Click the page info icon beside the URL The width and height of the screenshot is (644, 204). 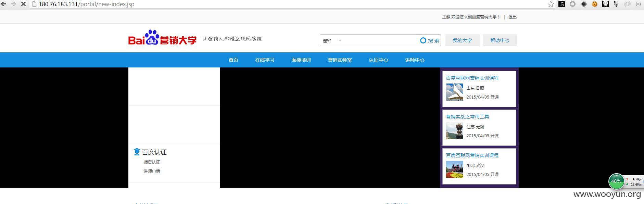pos(34,4)
